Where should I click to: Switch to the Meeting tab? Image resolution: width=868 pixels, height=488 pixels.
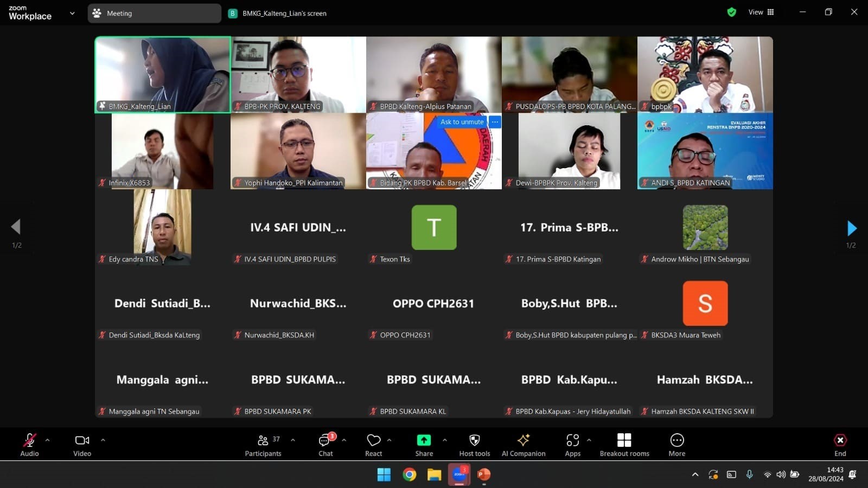154,13
